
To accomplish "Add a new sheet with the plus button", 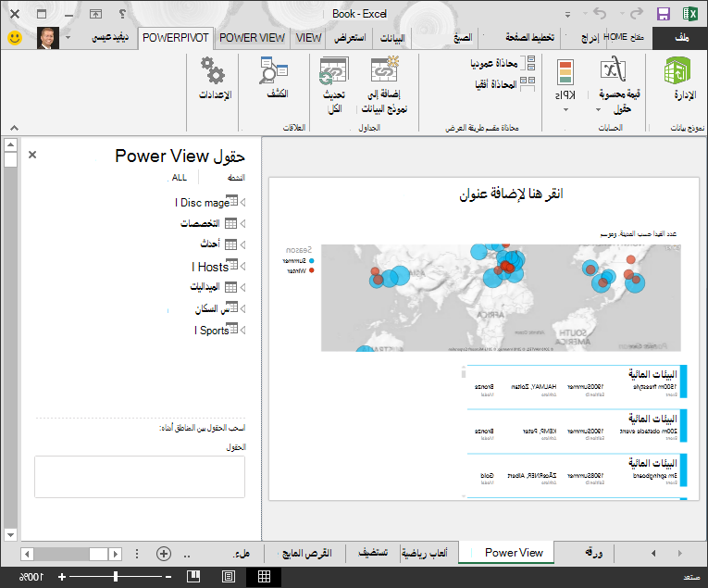I will click(164, 554).
